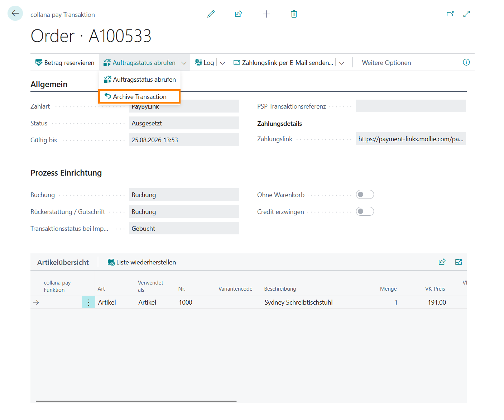This screenshot has height=420, width=504.
Task: Click Auftragsstatus abrufen in action bar
Action: (x=139, y=63)
